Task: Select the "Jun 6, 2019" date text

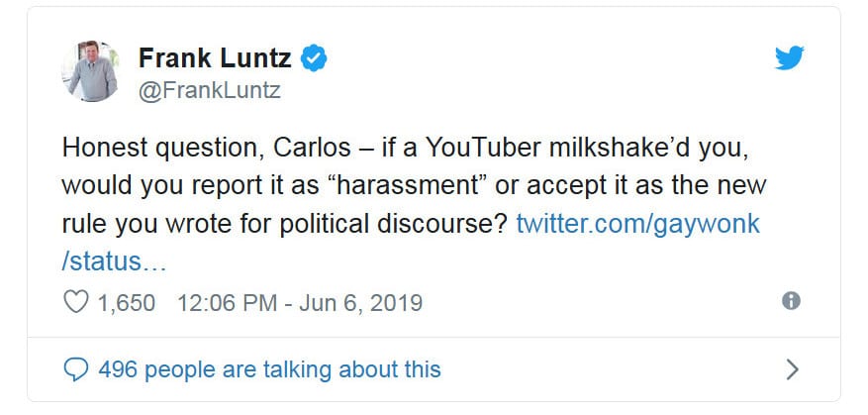Action: pyautogui.click(x=361, y=302)
